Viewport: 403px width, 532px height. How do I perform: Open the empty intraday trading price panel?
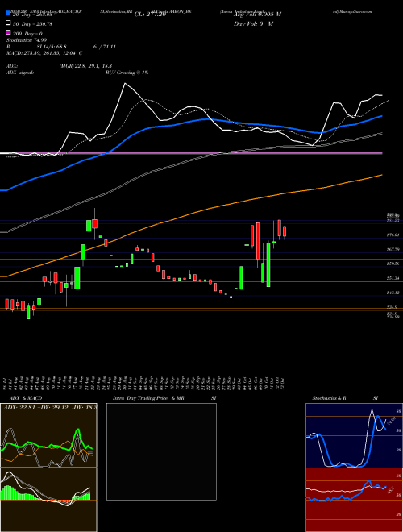point(161,451)
